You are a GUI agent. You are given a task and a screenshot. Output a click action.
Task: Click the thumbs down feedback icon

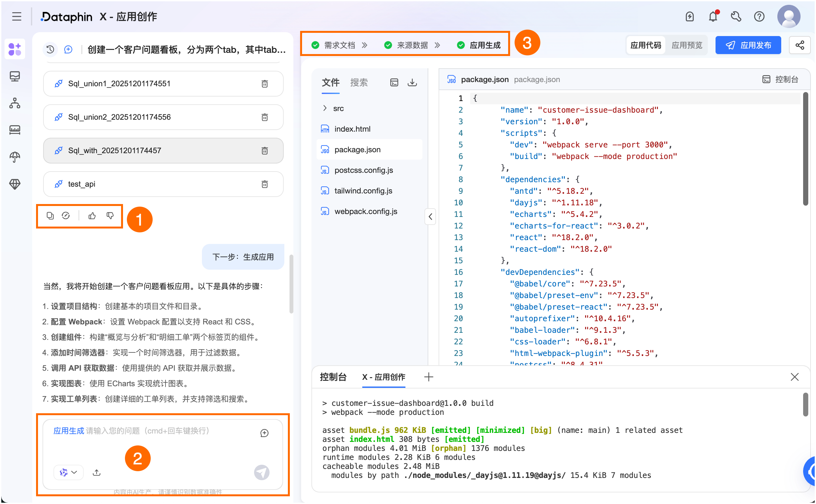(x=110, y=216)
